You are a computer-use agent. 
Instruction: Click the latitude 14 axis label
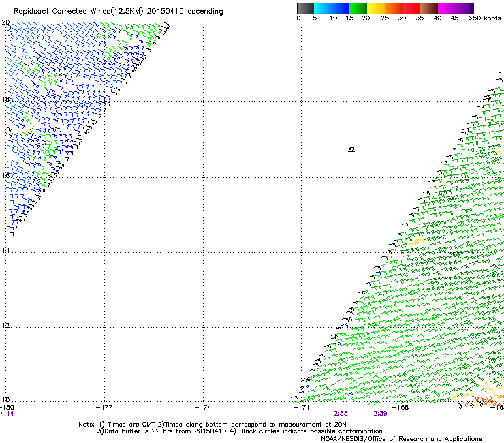point(5,250)
